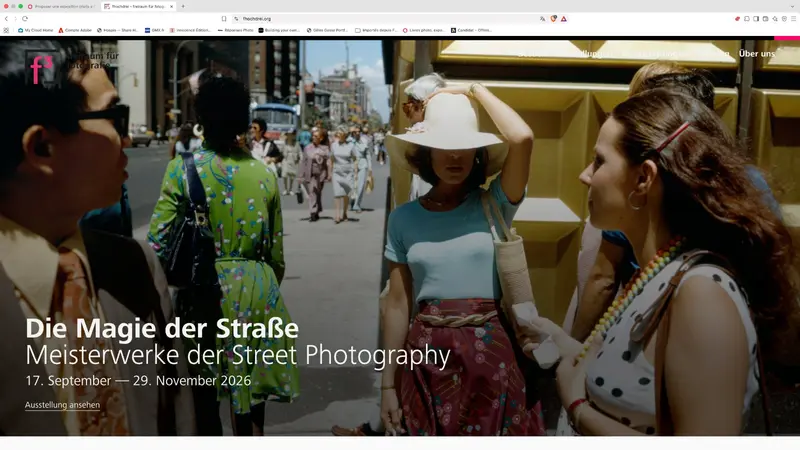Open the 'Building your own' bookmark
This screenshot has height=450, width=800.
279,31
